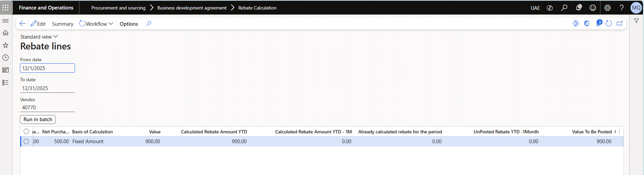Open the filter pane funnel icon
Screen dimensions: 644x175
pos(636,21)
